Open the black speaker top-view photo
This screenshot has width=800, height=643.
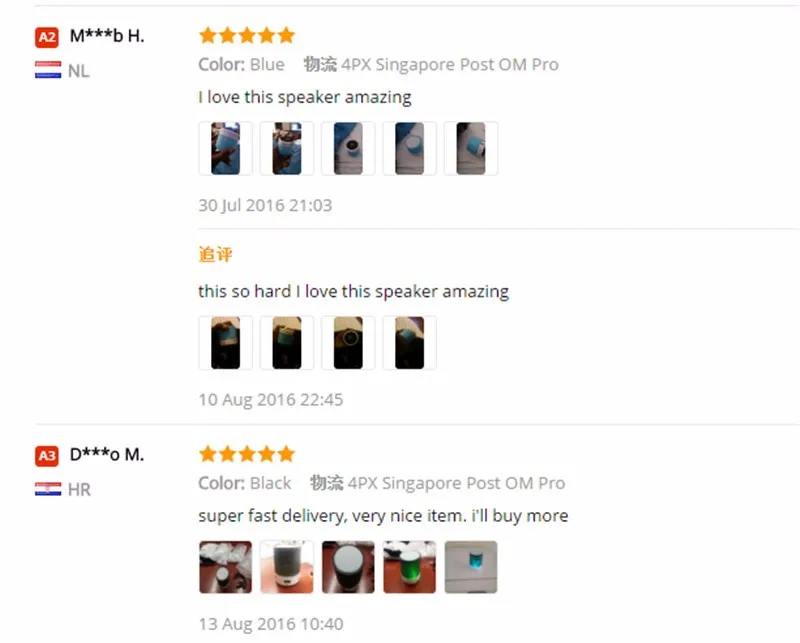pos(348,567)
